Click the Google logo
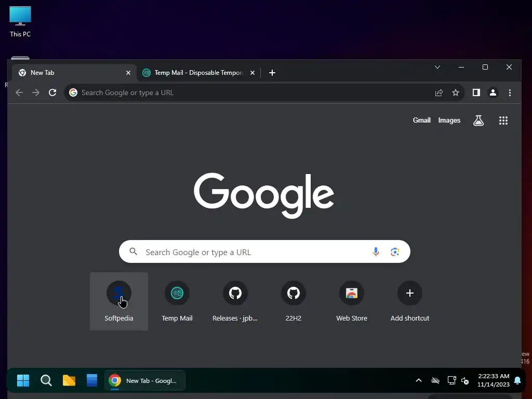 (264, 195)
